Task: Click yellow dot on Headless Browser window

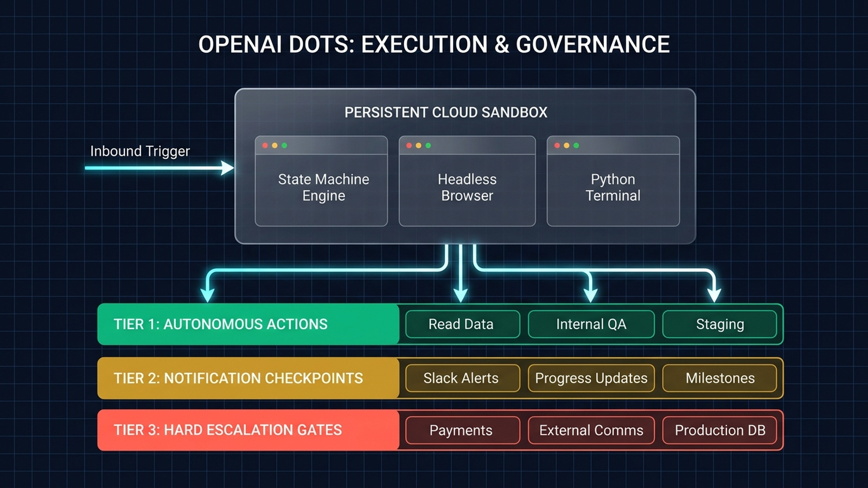Action: 418,145
